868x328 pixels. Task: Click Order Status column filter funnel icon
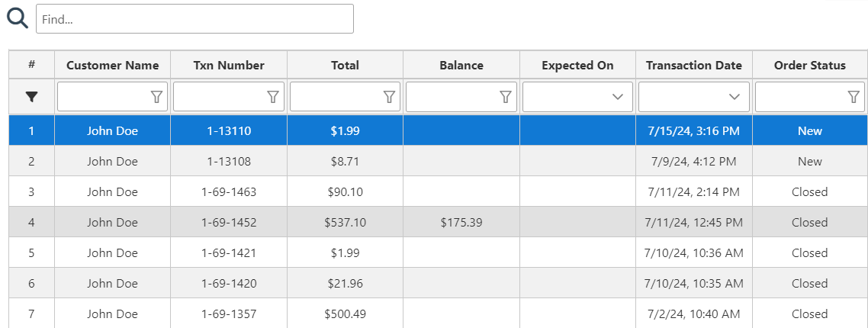point(854,97)
